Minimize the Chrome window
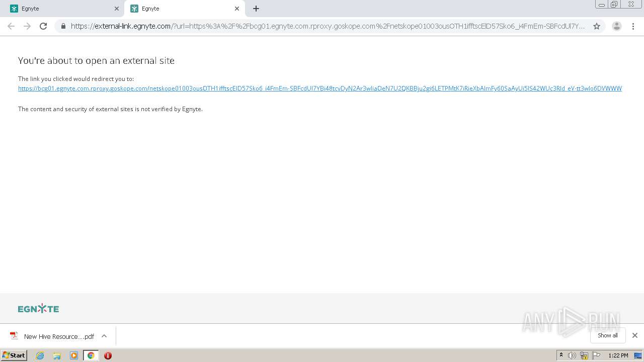This screenshot has width=644, height=362. [x=602, y=5]
